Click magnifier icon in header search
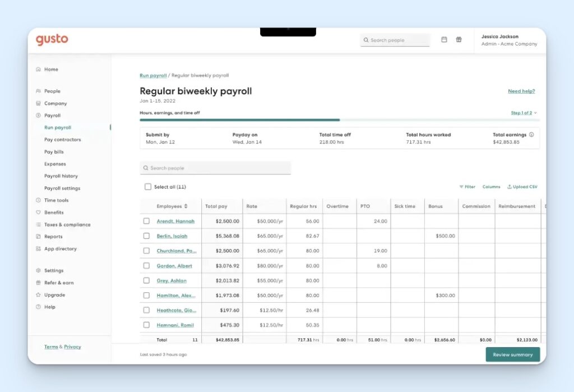Screen dimensions: 574x392 pyautogui.click(x=365, y=40)
